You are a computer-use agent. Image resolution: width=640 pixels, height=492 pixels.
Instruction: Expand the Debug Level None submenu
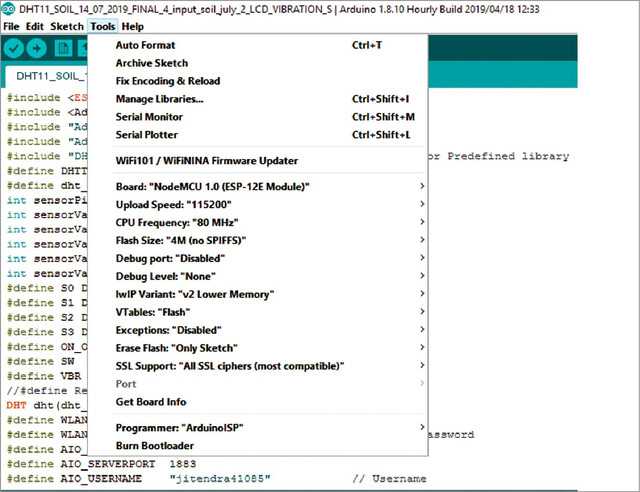coord(258,276)
